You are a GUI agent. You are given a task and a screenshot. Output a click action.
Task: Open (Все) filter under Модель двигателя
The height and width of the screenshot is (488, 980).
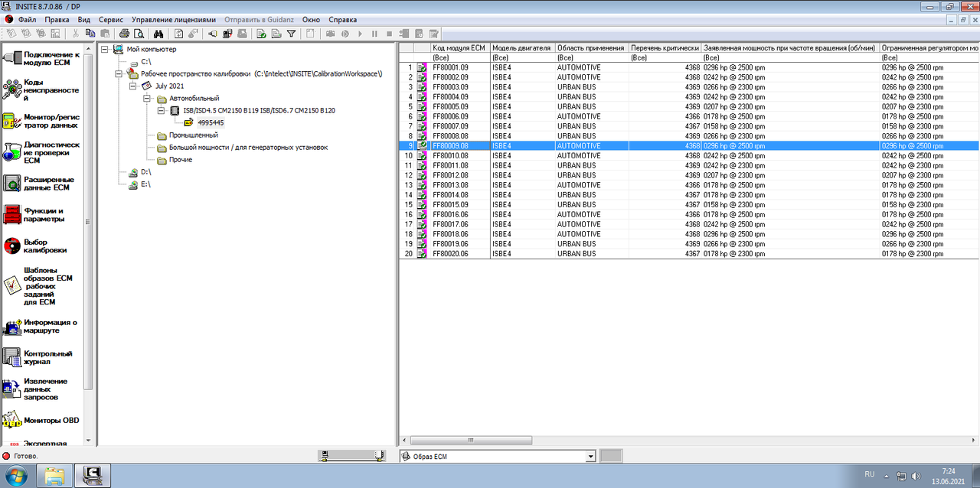tap(522, 57)
